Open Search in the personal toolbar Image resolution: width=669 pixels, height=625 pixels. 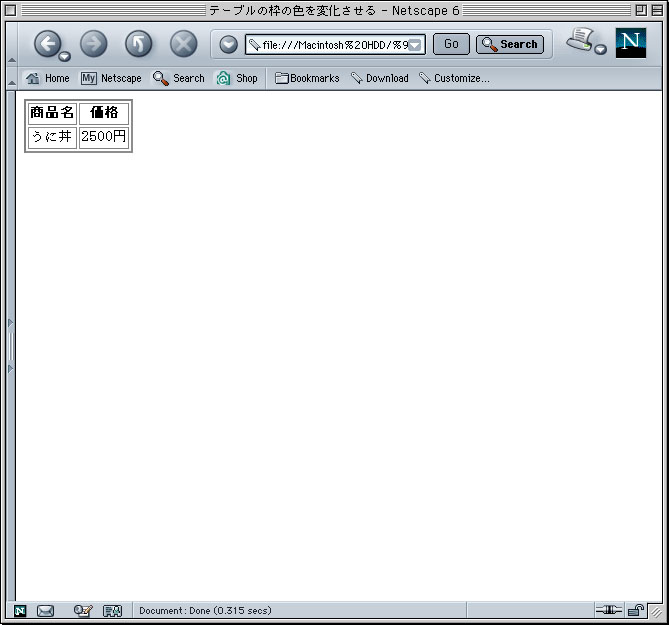[x=178, y=78]
